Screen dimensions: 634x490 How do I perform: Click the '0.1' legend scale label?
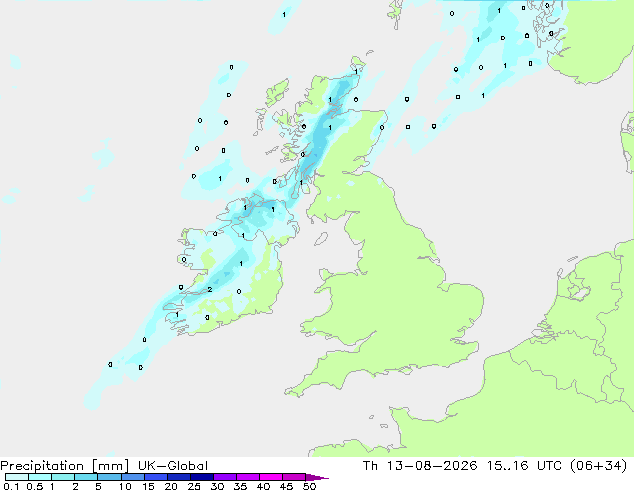[11, 486]
